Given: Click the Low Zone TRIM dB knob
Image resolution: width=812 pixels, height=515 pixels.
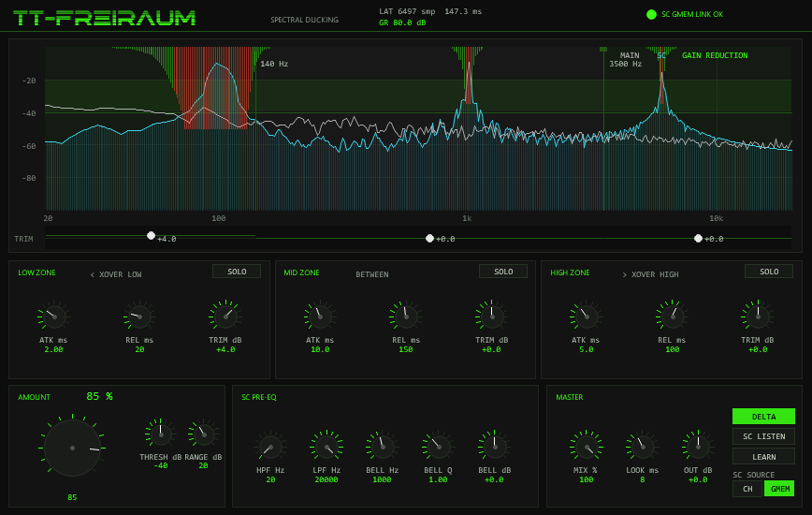Looking at the screenshot, I should [x=225, y=316].
